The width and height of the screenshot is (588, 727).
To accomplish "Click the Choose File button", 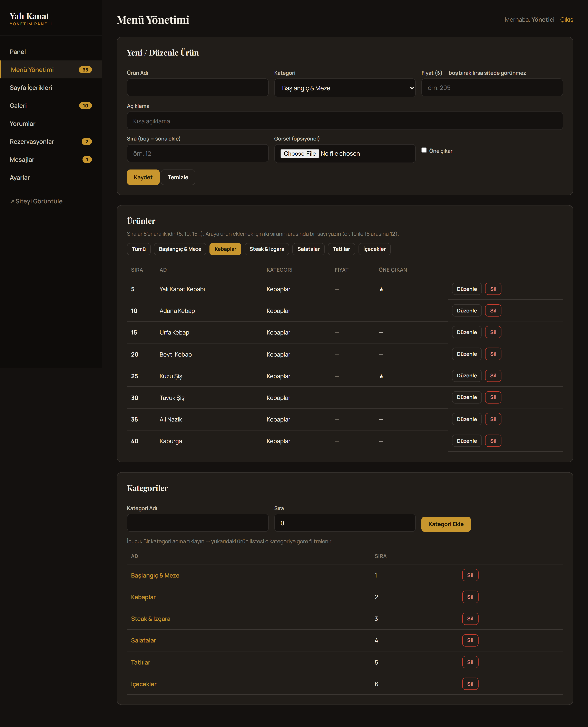I will click(x=300, y=153).
